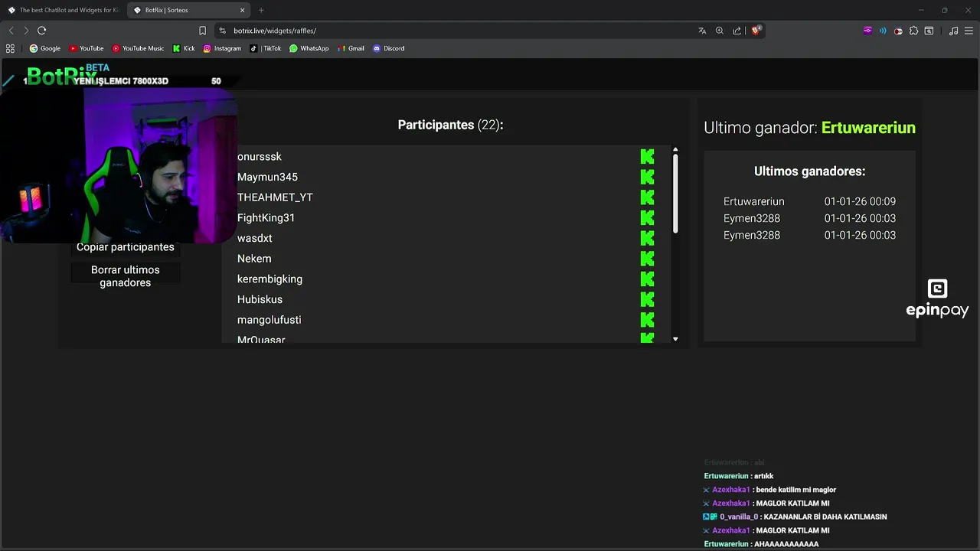Open the tab search window icon

click(x=929, y=31)
